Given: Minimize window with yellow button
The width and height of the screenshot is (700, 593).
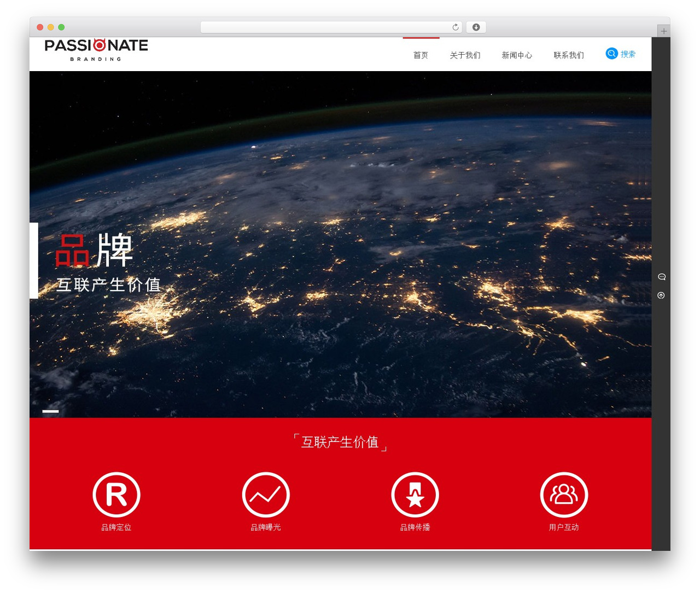Looking at the screenshot, I should [51, 27].
